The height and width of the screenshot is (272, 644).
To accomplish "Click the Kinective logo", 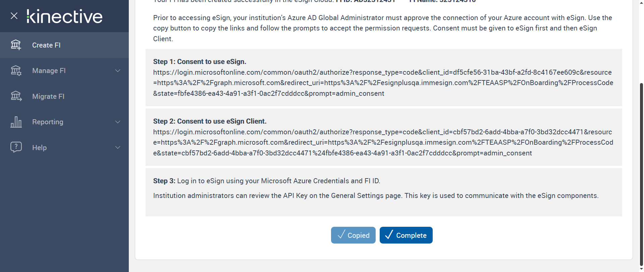I will [x=65, y=16].
